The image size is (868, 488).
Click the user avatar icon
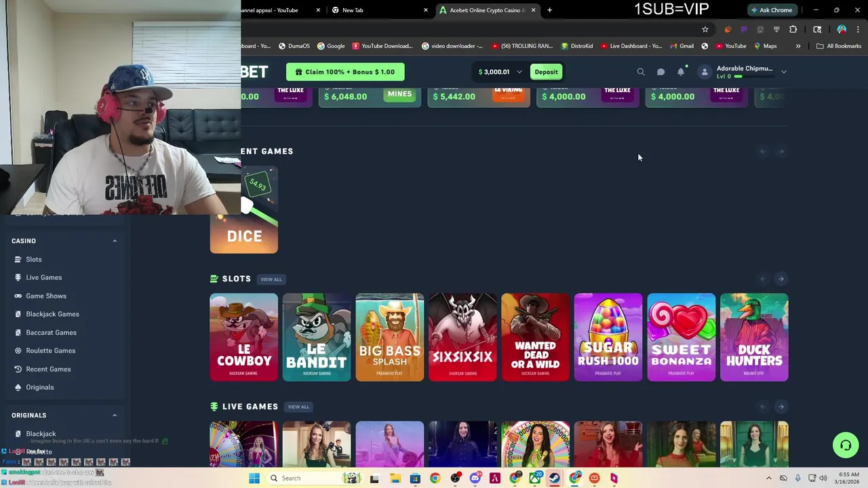tap(705, 72)
